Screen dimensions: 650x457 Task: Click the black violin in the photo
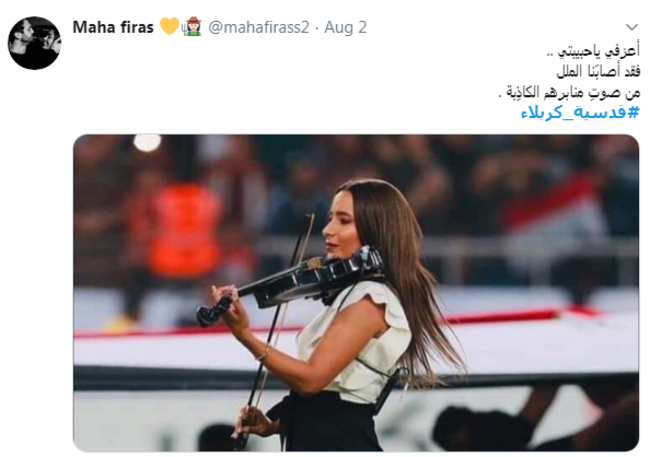[290, 284]
